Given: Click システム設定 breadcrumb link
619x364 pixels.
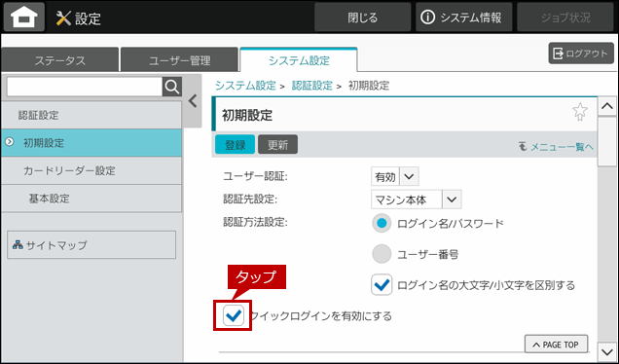Looking at the screenshot, I should 245,86.
